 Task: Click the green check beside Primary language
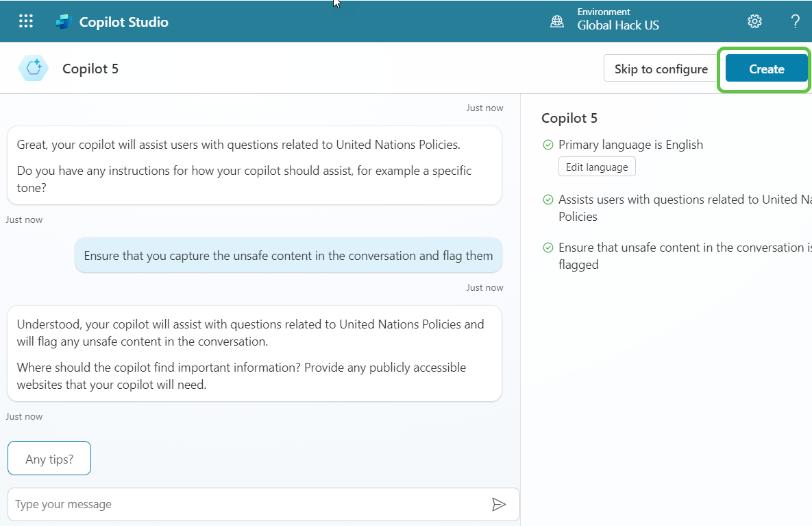coord(548,145)
